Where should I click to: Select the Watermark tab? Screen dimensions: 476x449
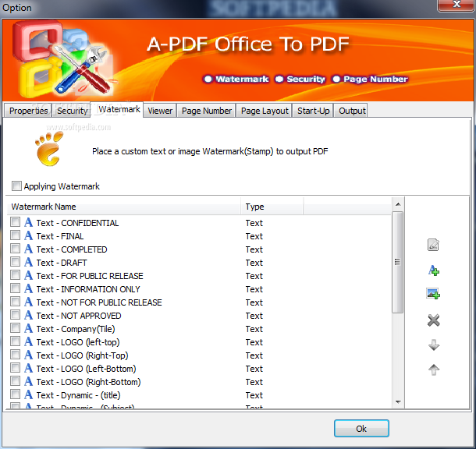119,109
